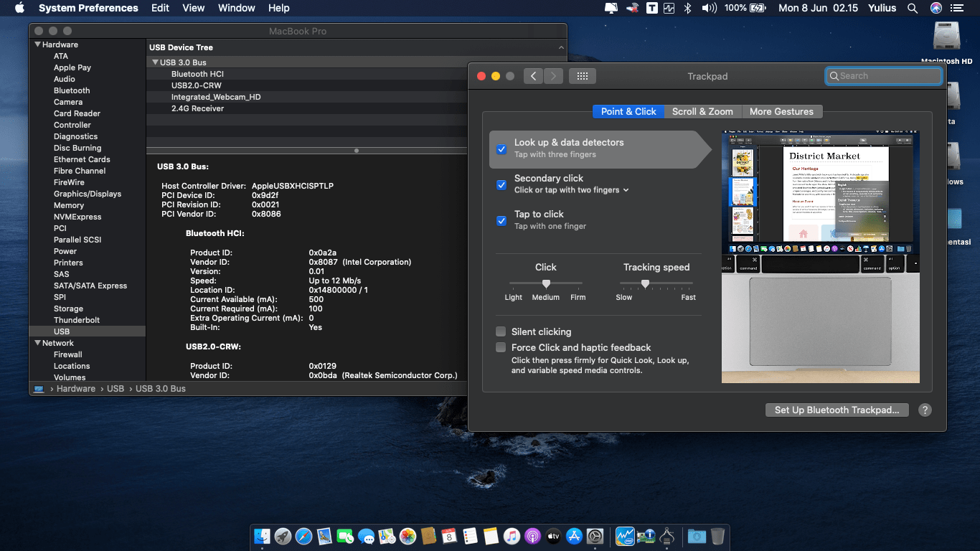980x551 pixels.
Task: Open FaceTime in the Dock
Action: 345,536
